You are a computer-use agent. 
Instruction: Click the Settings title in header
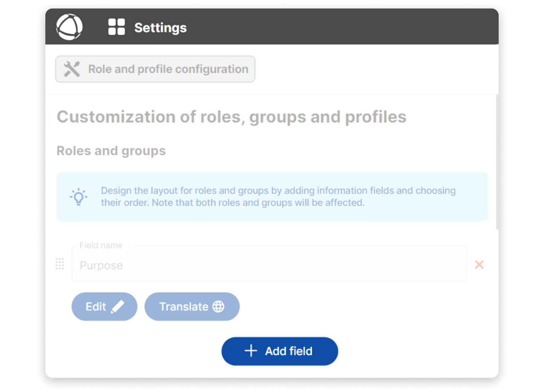coord(160,28)
